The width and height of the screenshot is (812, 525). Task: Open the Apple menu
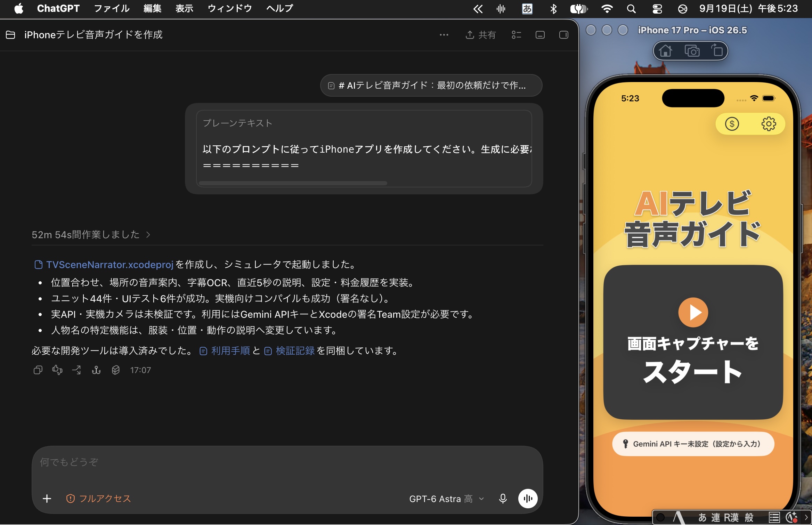click(x=19, y=8)
